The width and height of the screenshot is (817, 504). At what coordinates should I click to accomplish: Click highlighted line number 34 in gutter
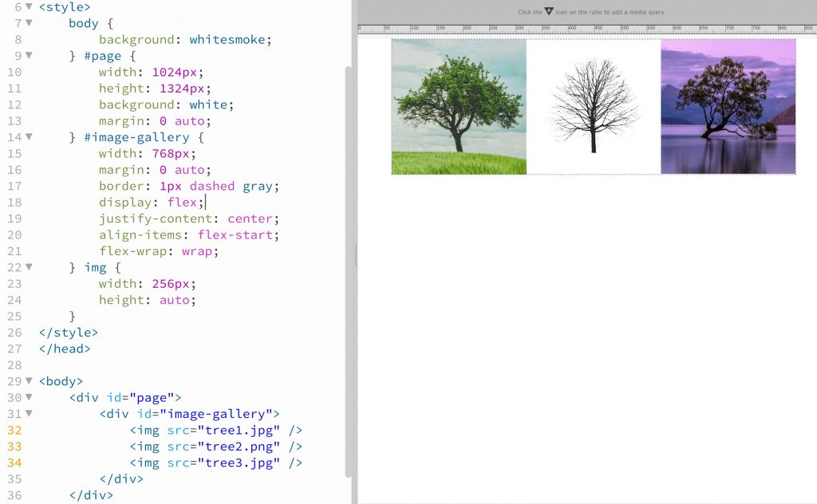(x=14, y=463)
